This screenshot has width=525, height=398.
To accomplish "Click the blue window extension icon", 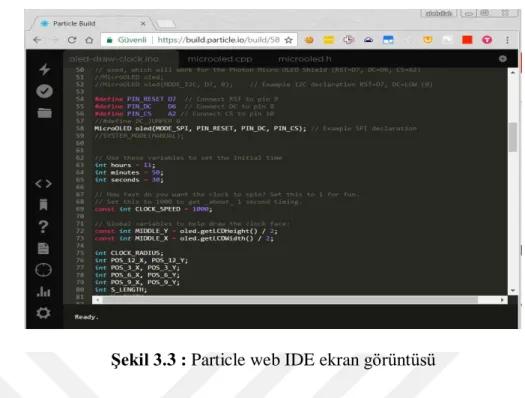I will pos(388,40).
